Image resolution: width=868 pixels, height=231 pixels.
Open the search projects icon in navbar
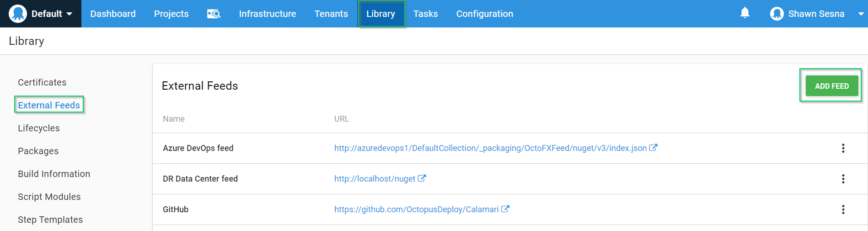tap(214, 14)
